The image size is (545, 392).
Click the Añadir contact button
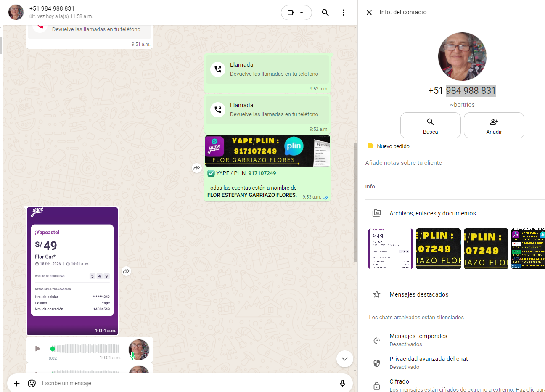[x=494, y=125]
